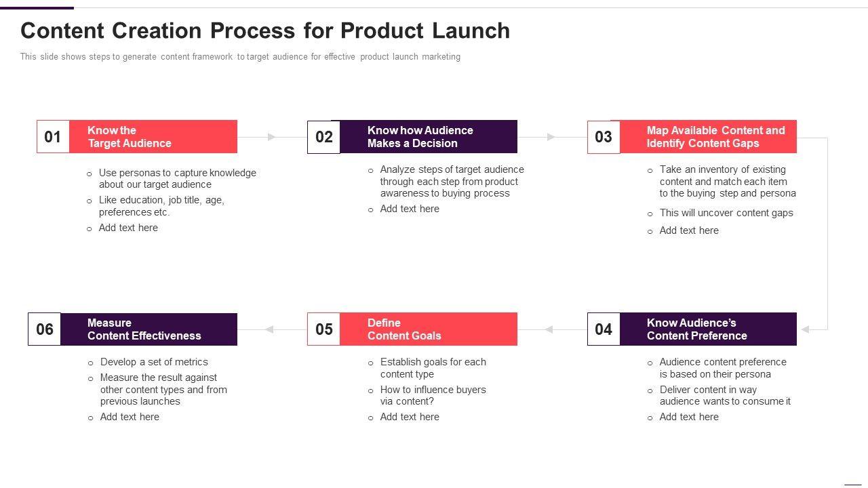868x488 pixels.
Task: Click the arrow between steps 01 and 02
Action: (x=271, y=137)
